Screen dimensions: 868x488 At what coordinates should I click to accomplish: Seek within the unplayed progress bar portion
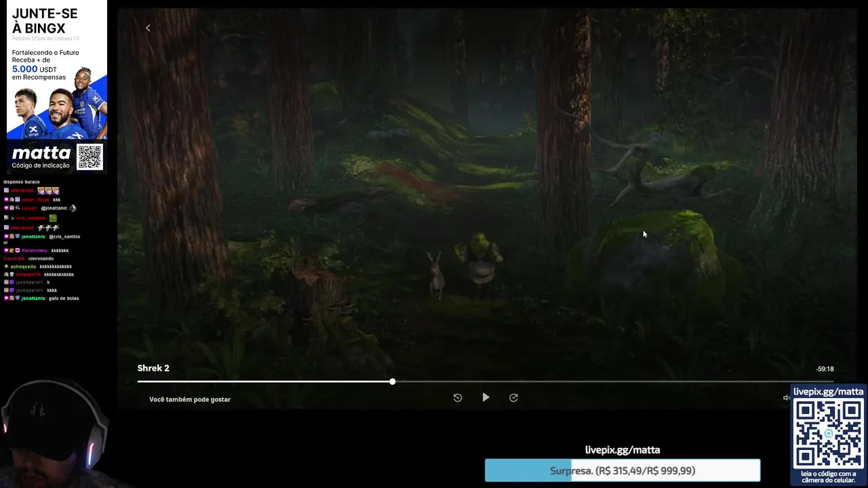tap(614, 382)
